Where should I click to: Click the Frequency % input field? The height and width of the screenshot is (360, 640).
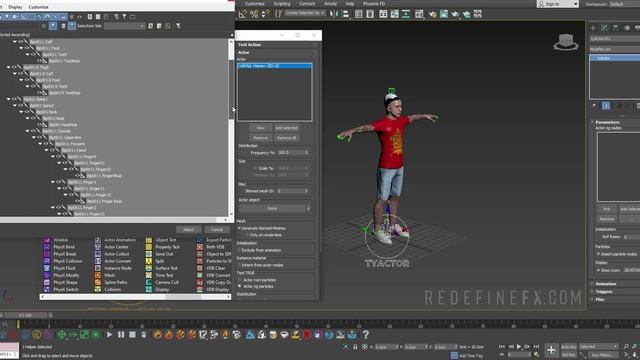(293, 152)
